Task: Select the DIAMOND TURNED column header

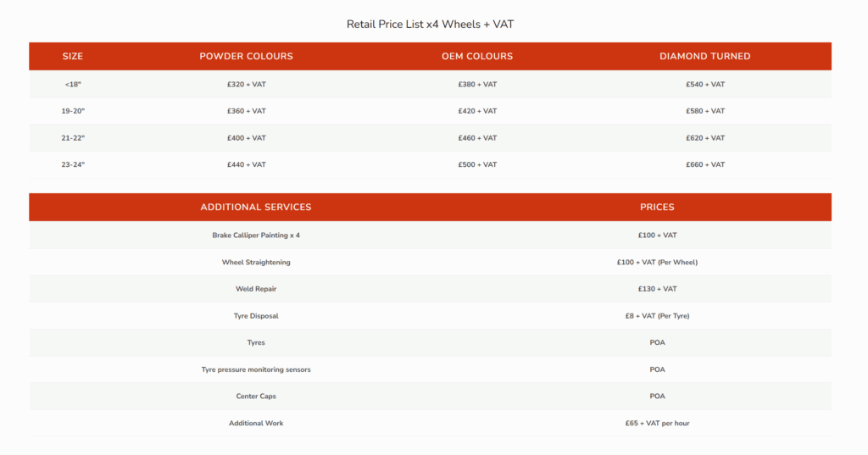Action: click(x=704, y=57)
